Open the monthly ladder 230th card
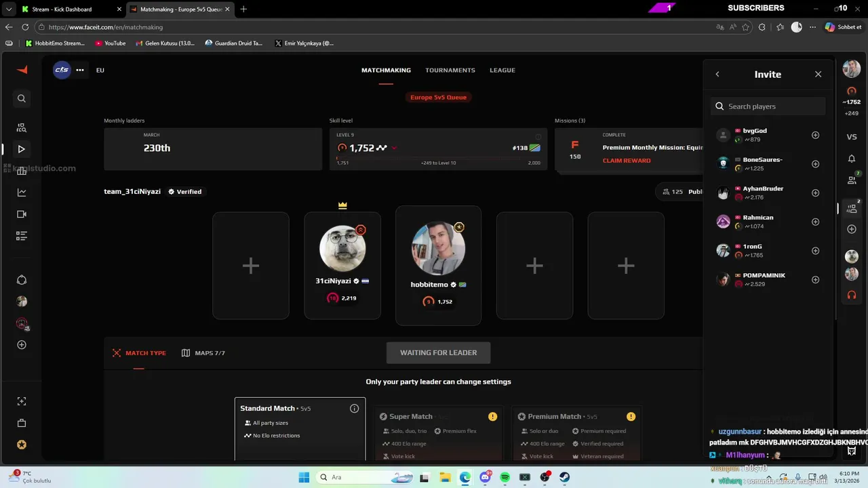The width and height of the screenshot is (868, 488). (x=213, y=148)
